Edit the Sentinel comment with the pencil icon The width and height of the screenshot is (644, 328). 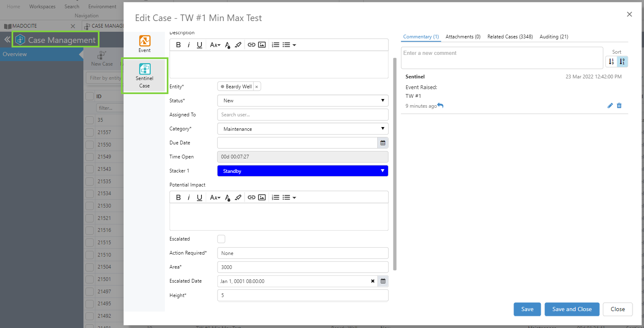(610, 106)
